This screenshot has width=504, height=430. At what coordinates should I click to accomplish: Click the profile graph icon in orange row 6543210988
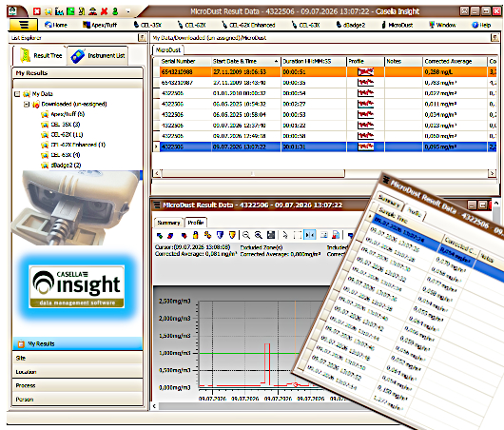coord(365,71)
